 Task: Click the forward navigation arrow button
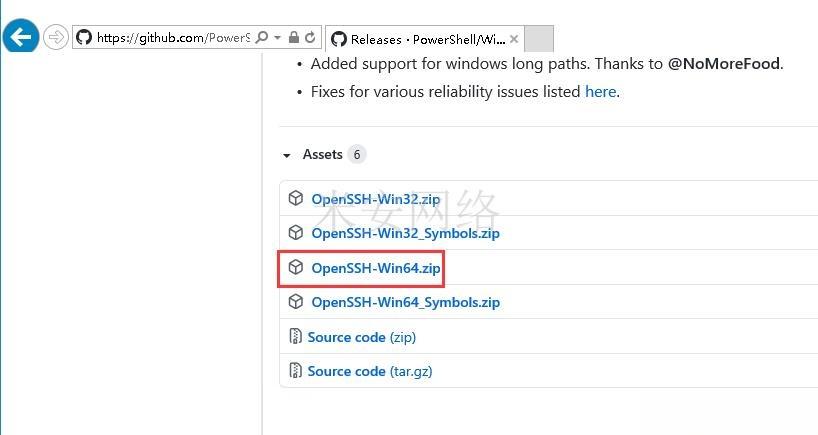coord(55,37)
